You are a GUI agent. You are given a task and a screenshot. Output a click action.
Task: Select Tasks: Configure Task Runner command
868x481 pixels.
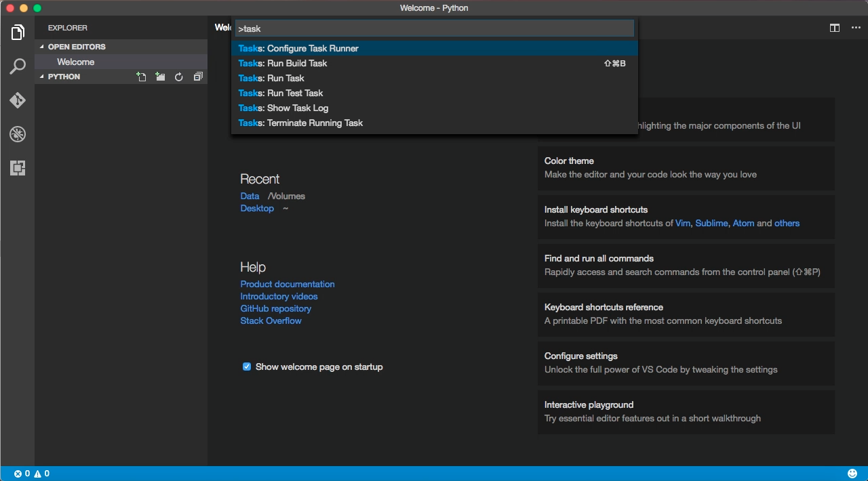point(435,48)
